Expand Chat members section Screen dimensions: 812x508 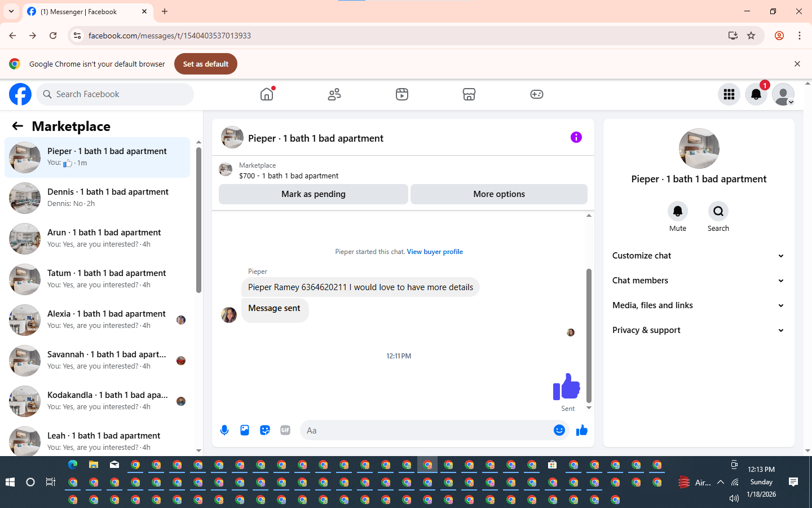coord(699,281)
